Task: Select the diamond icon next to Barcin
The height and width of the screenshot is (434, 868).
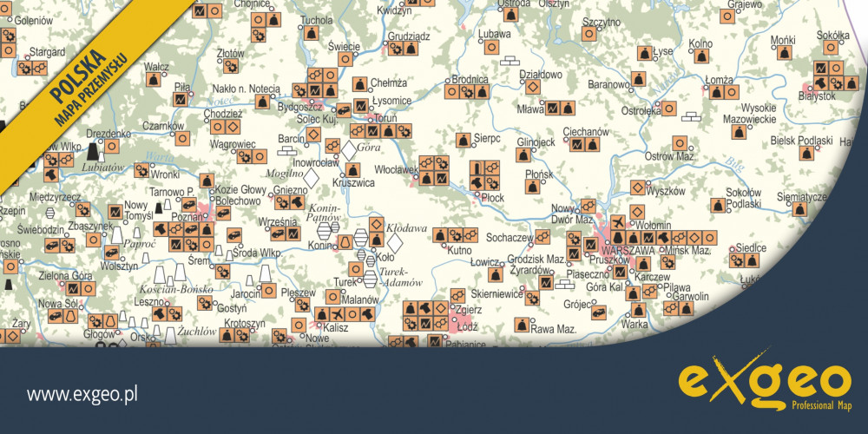Action: point(313,134)
